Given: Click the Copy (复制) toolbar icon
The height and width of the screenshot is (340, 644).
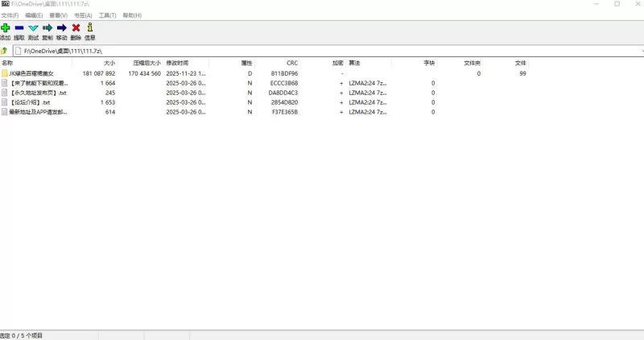Looking at the screenshot, I should tap(47, 28).
